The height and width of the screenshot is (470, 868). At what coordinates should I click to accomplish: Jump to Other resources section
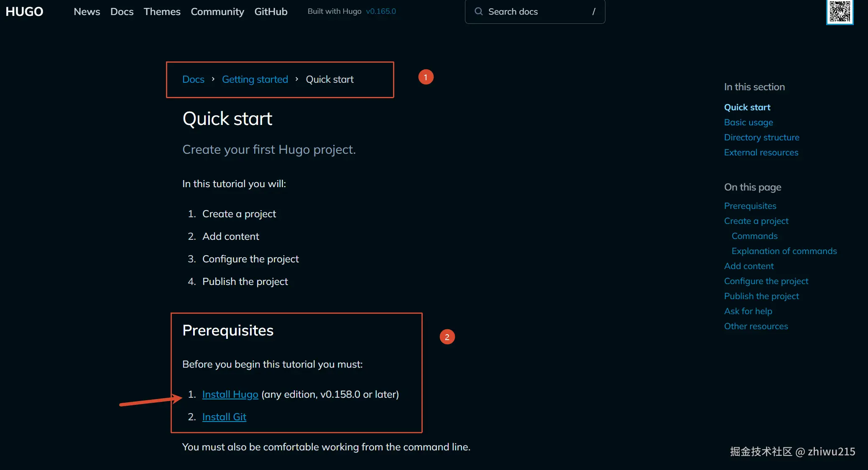[x=756, y=326]
